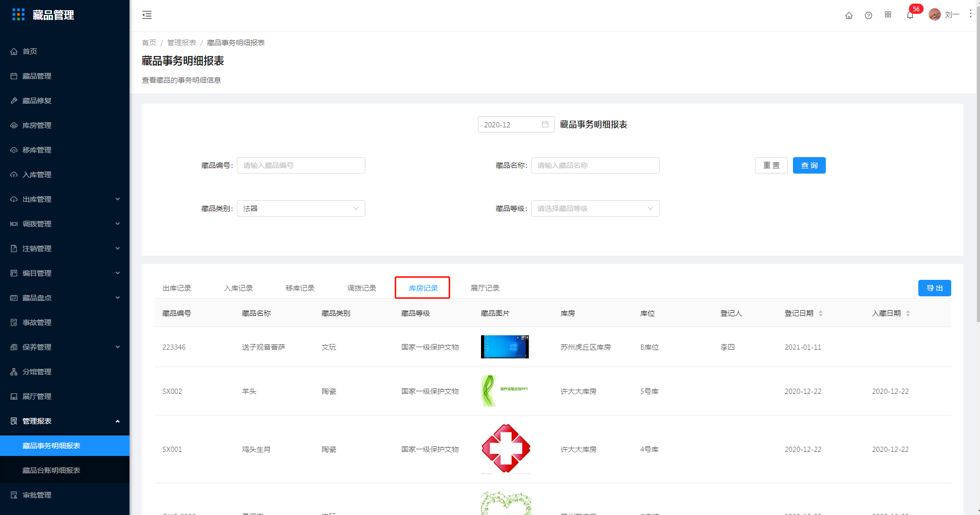Click 藏品修复 wrench icon
This screenshot has width=980, height=515.
point(14,101)
